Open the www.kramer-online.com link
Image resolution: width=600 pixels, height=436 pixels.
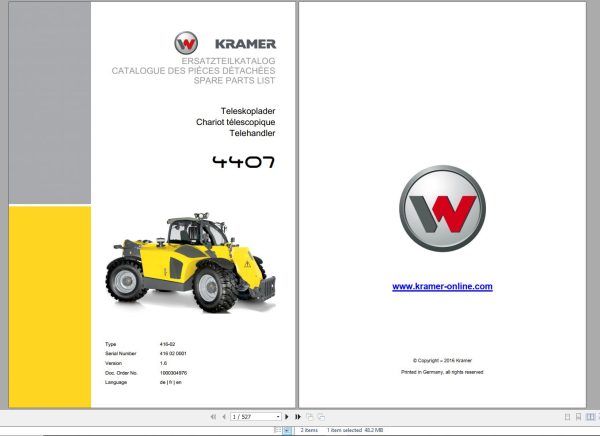442,286
